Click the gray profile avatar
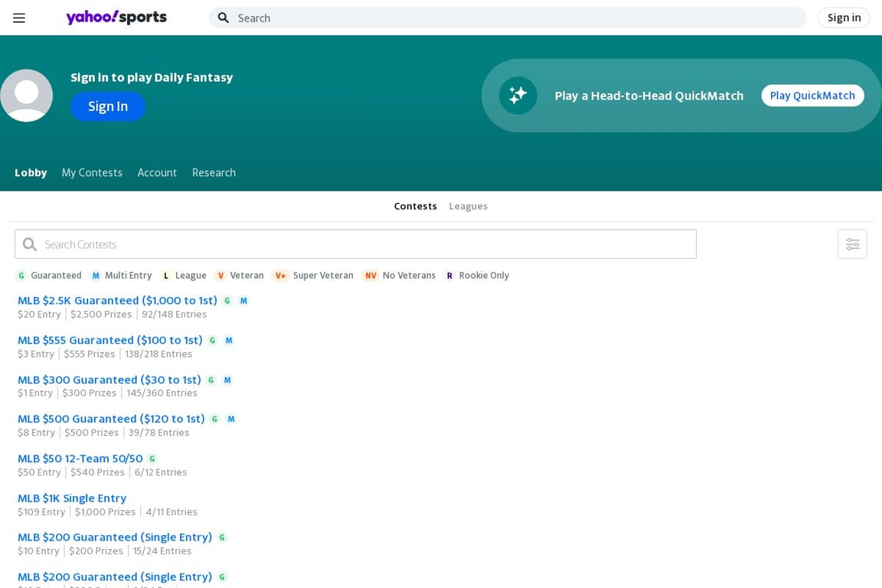Viewport: 882px width, 588px height. tap(27, 96)
